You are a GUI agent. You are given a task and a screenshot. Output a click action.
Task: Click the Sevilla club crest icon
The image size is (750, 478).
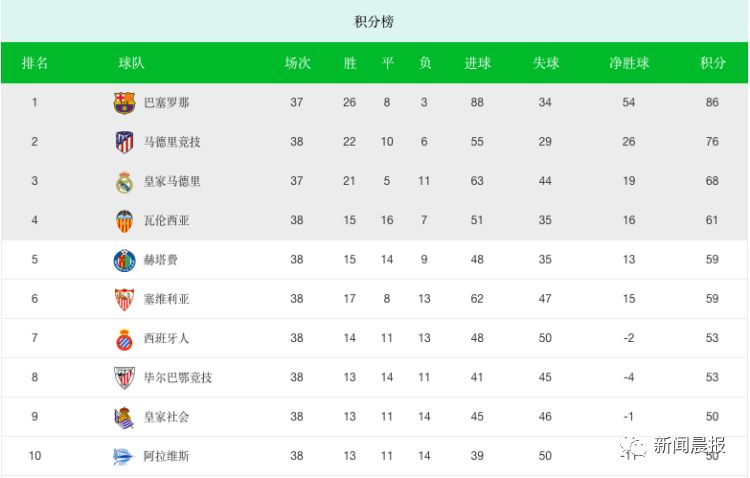pyautogui.click(x=124, y=299)
